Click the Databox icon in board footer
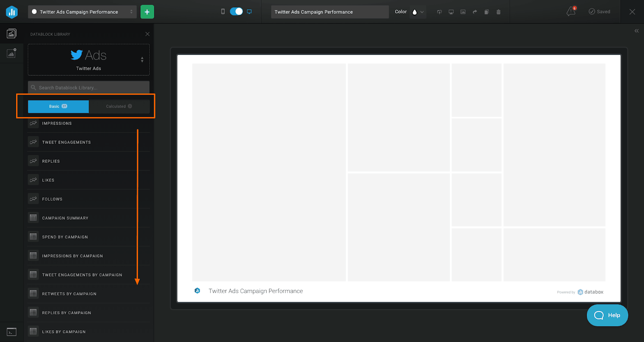The width and height of the screenshot is (644, 342). pyautogui.click(x=197, y=290)
